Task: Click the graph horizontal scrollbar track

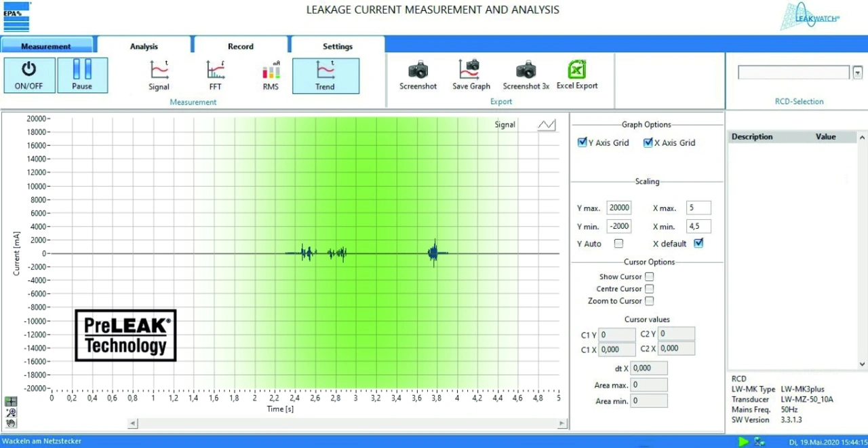Action: click(346, 424)
